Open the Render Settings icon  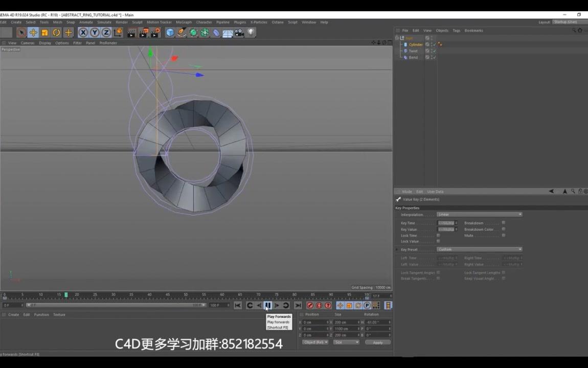click(x=154, y=33)
